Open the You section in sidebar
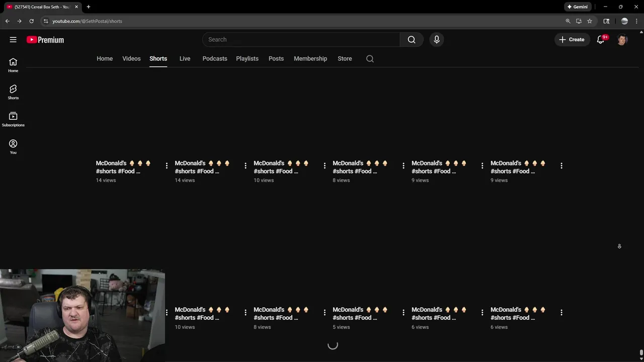Screen dimensions: 644x362 tap(13, 147)
